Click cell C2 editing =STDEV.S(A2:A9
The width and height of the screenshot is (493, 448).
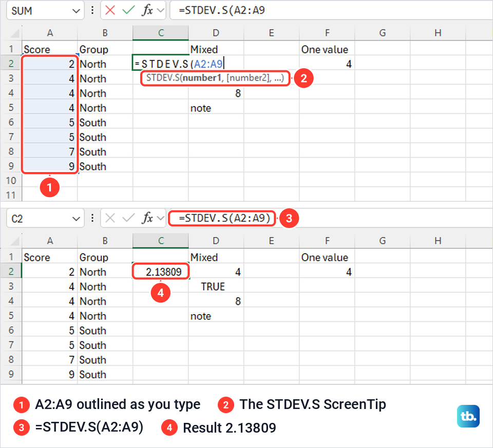click(x=161, y=64)
